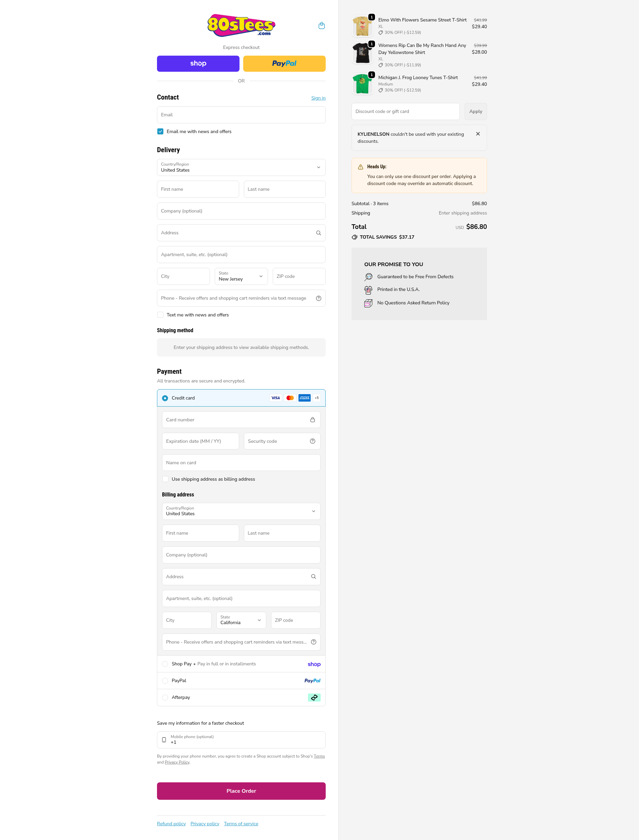Image resolution: width=639 pixels, height=840 pixels.
Task: Click the 80sTees.com logo
Action: point(241,25)
